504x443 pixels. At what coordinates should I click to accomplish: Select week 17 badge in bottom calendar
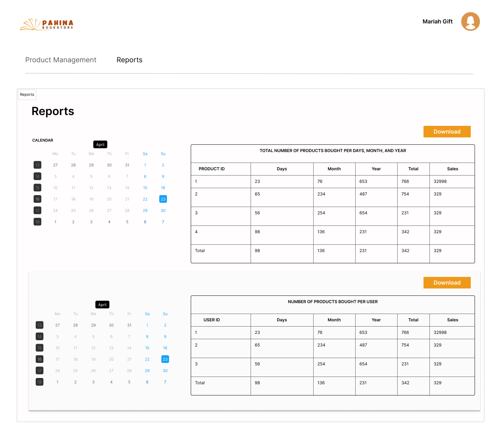click(40, 371)
